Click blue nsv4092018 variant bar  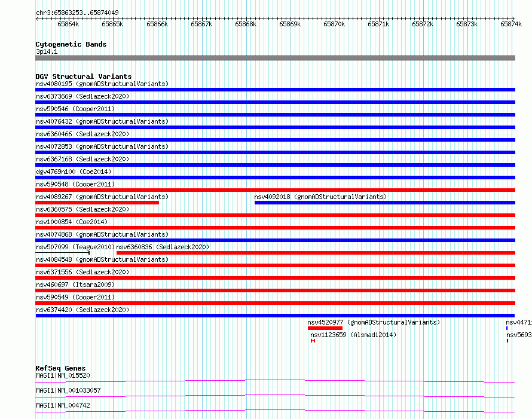385,203
